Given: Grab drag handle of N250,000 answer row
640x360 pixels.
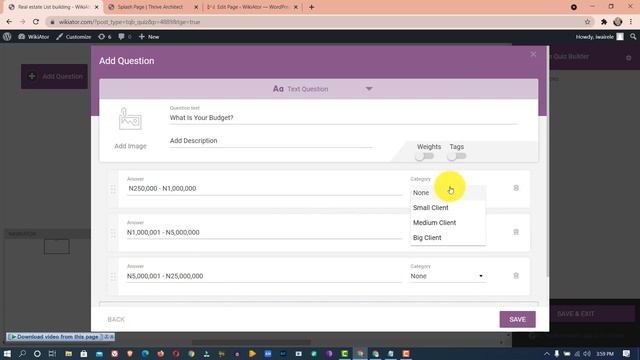Looking at the screenshot, I should point(113,189).
